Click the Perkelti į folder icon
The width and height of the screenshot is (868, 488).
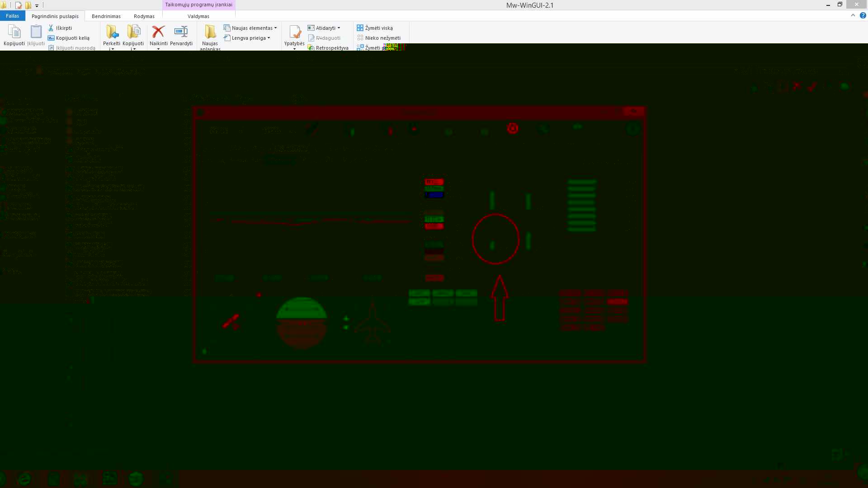[112, 32]
